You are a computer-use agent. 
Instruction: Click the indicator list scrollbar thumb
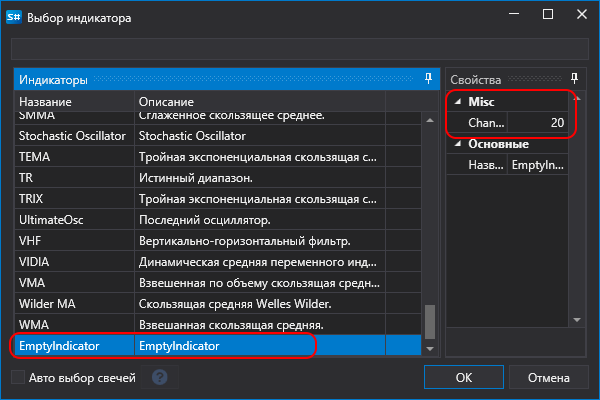pos(430,322)
